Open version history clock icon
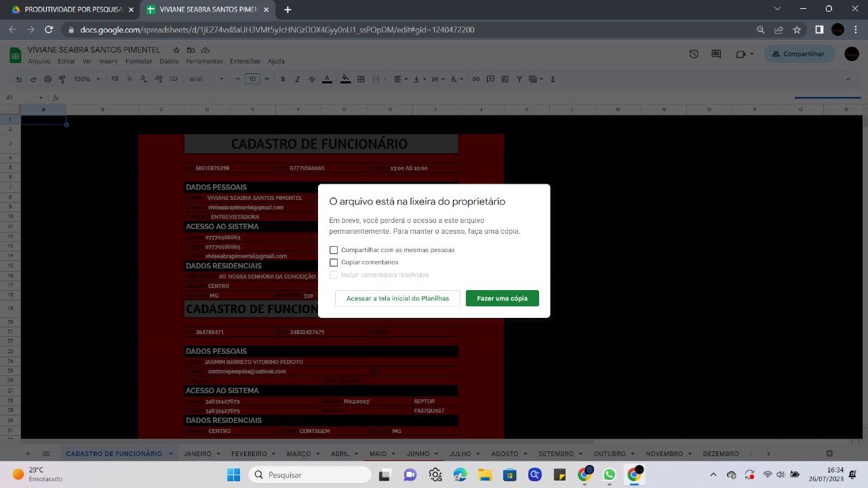Screen dimensions: 868x488 694,54
